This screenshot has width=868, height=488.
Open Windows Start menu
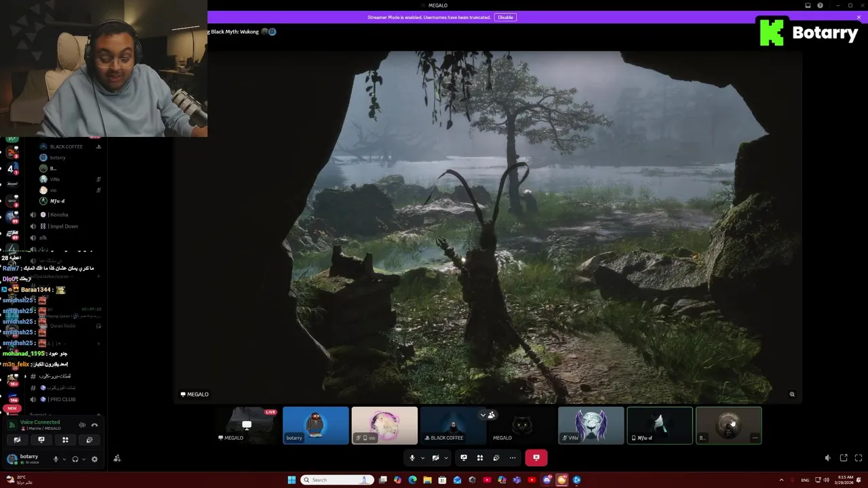[292, 480]
